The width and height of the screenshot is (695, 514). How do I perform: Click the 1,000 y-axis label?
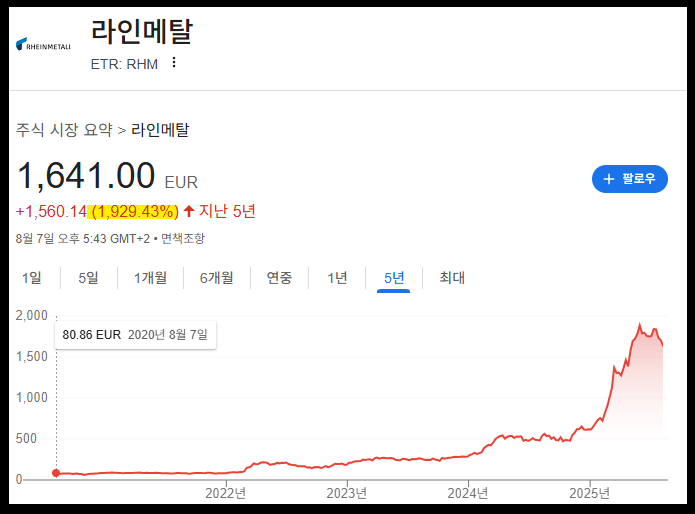[31, 397]
